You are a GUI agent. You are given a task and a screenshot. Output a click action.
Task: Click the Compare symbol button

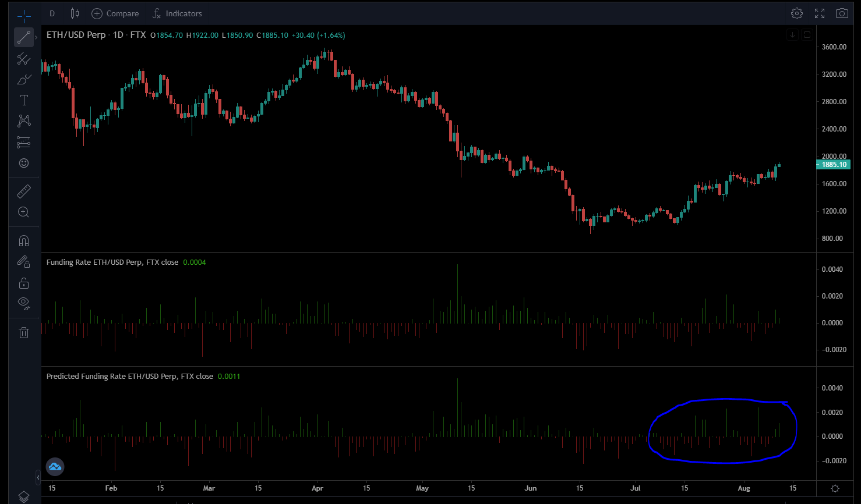coord(115,13)
